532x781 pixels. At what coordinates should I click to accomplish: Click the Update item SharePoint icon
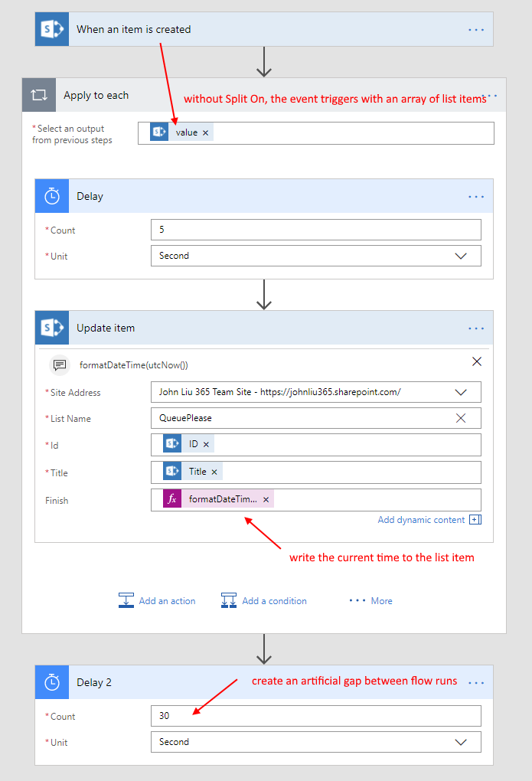(51, 328)
